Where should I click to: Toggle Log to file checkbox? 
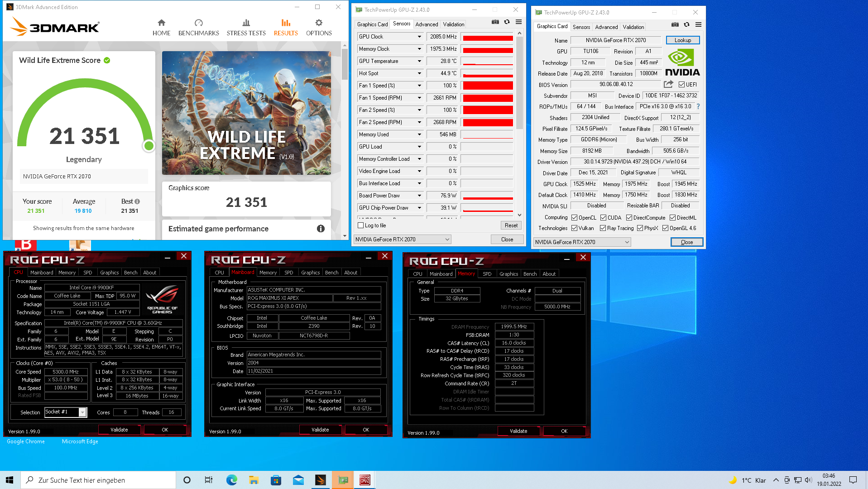pyautogui.click(x=361, y=225)
